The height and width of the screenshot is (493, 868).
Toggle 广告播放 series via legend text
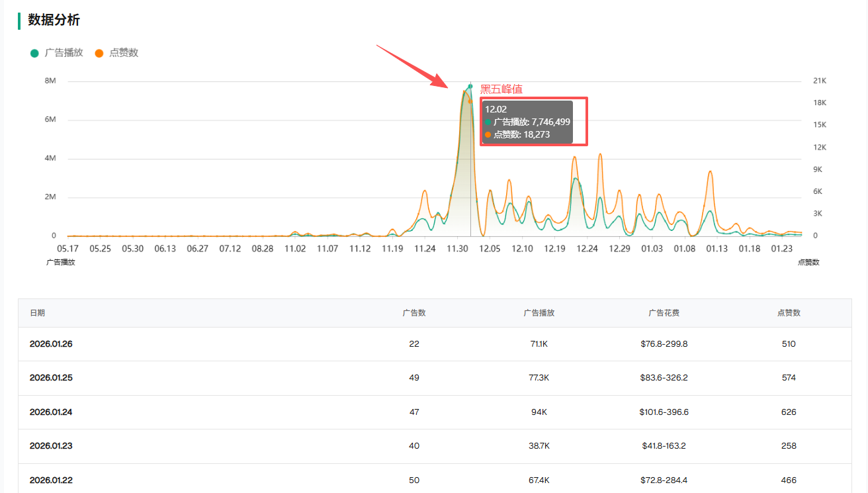pyautogui.click(x=64, y=53)
